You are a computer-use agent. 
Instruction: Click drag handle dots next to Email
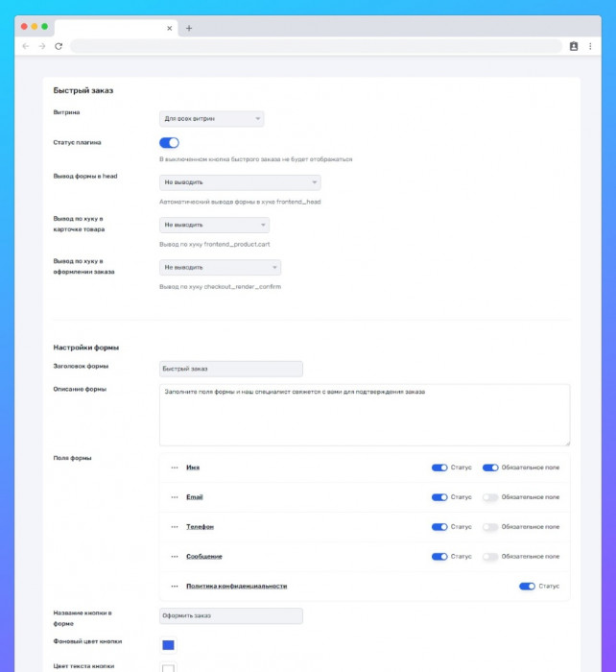pos(175,497)
